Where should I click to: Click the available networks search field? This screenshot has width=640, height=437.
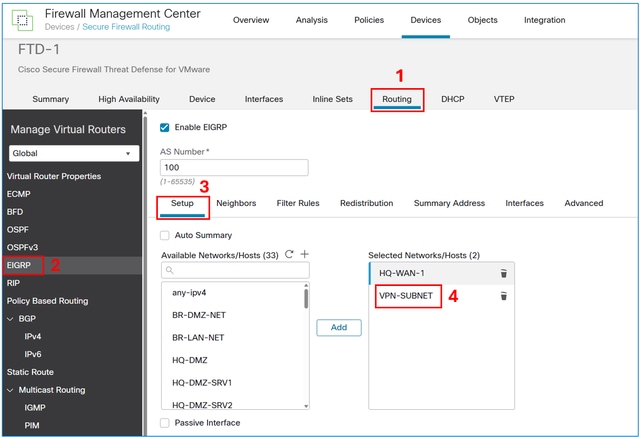[235, 270]
